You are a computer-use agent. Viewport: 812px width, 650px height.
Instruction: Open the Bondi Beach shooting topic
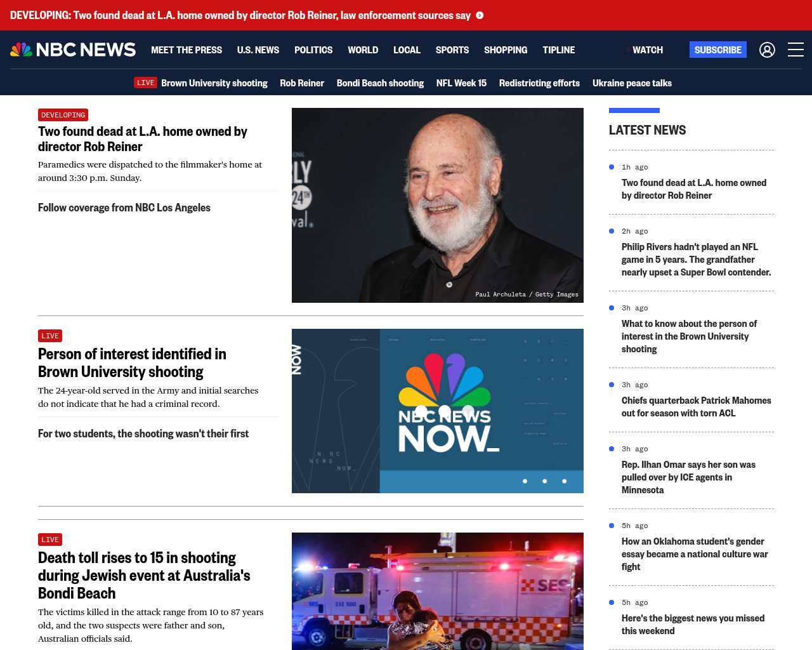(380, 83)
